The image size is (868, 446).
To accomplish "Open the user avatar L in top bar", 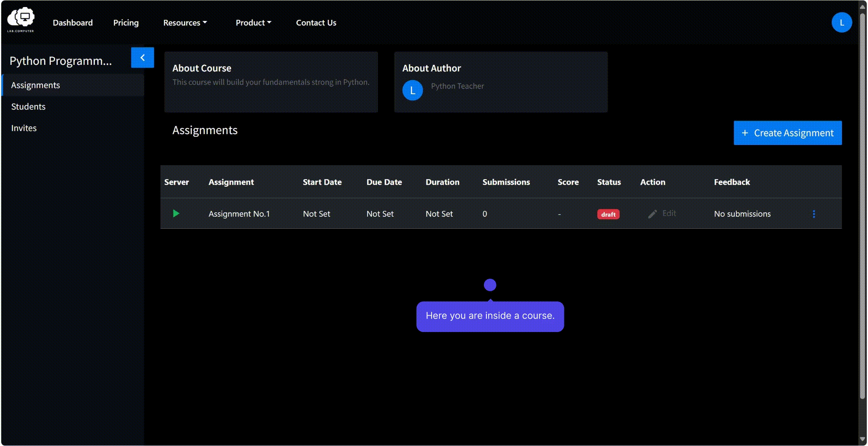I will [x=842, y=22].
